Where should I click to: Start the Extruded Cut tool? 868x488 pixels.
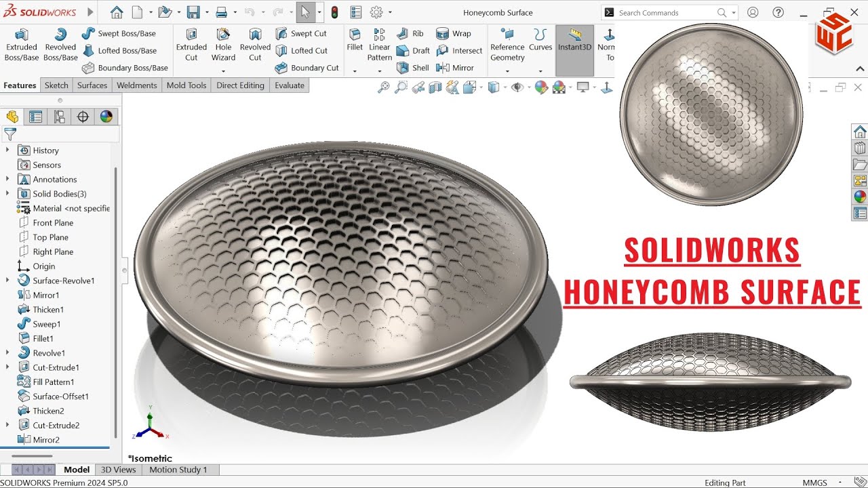pos(191,45)
